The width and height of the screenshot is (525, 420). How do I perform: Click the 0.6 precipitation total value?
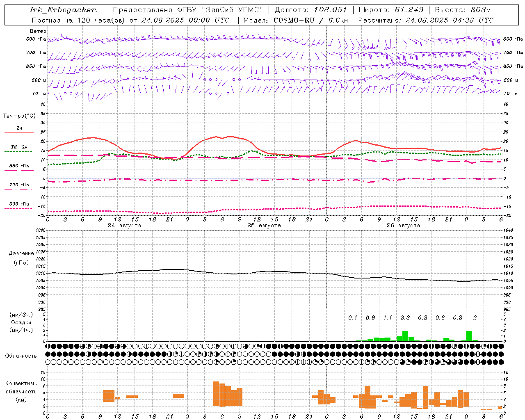point(440,317)
